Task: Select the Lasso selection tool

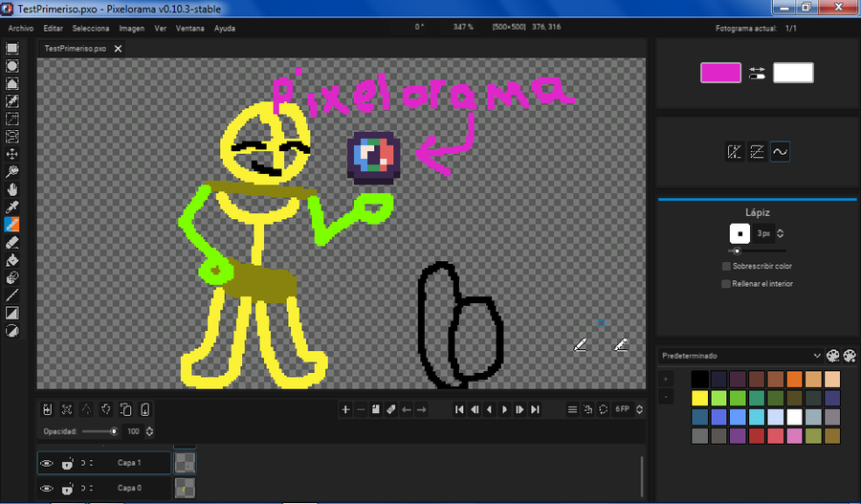Action: 12,136
